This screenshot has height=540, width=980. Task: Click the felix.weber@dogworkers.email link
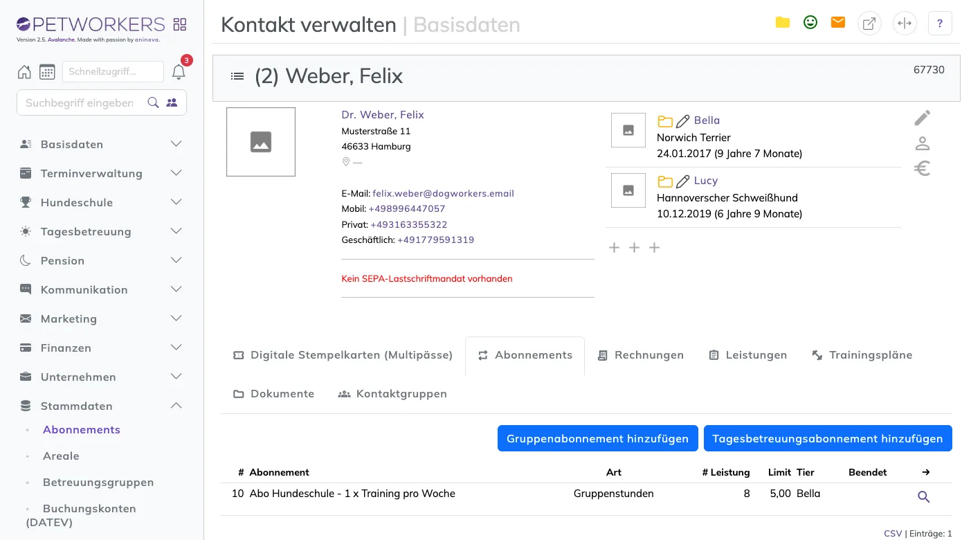coord(443,194)
